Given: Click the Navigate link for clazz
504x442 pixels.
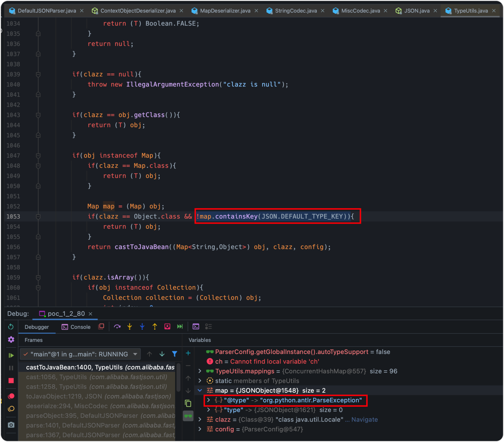Looking at the screenshot, I should click(x=365, y=419).
